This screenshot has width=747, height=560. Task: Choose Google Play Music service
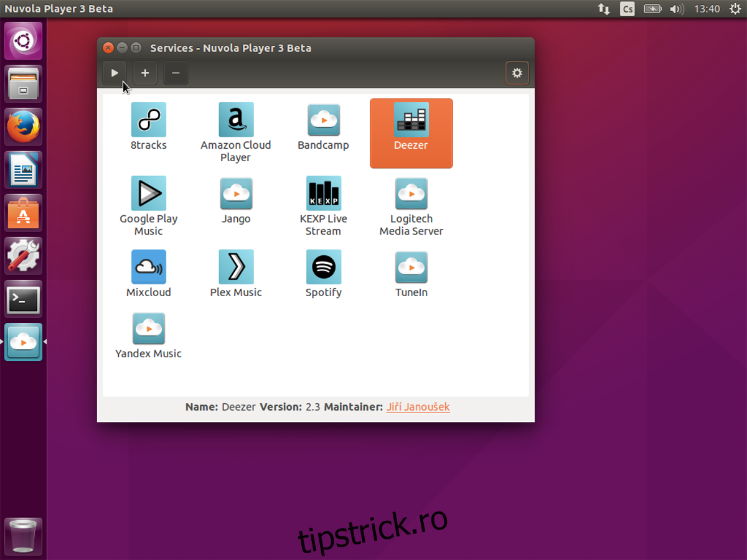point(148,194)
